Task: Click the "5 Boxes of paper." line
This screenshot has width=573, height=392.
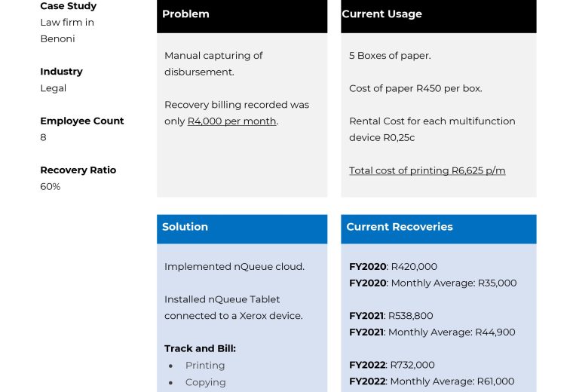Action: pyautogui.click(x=390, y=56)
